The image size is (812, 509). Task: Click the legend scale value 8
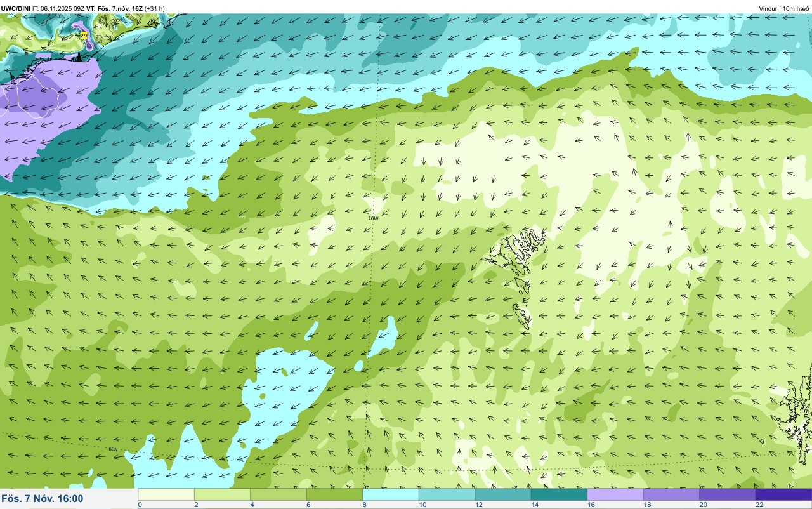[364, 505]
